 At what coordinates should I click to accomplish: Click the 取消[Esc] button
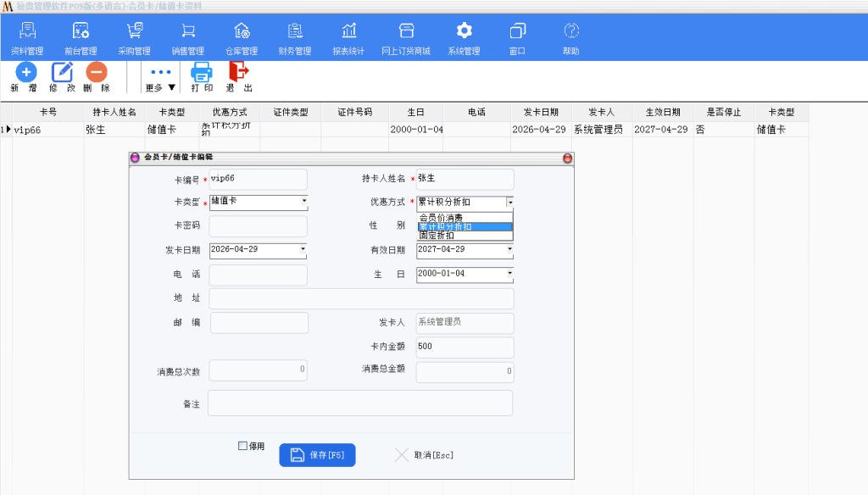coord(425,455)
